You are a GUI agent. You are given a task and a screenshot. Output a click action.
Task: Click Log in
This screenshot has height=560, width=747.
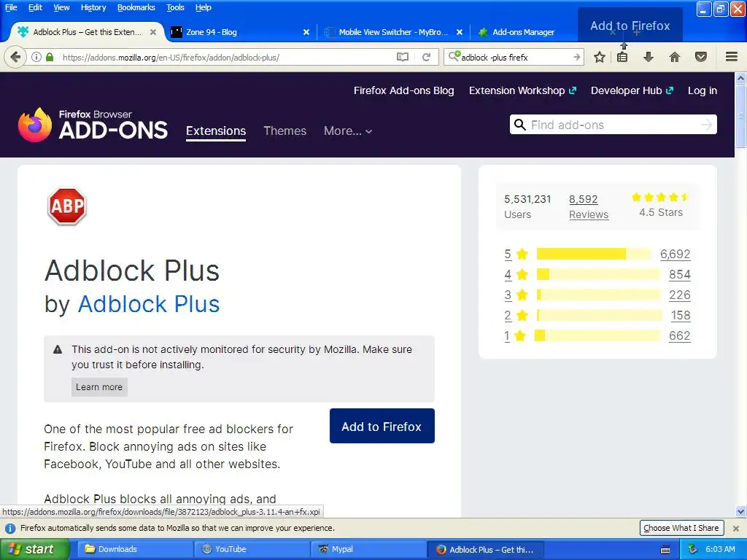click(x=703, y=90)
